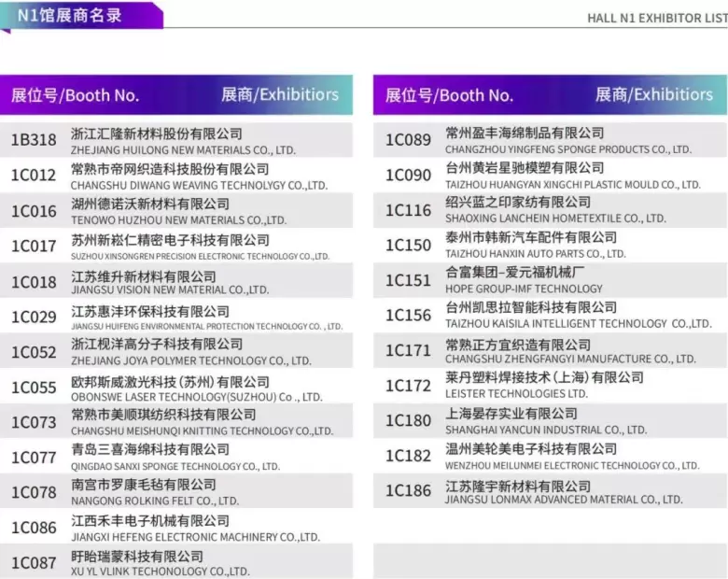Click XU YL VLINK TECHONOLOGY CO.,LTD.
The image size is (728, 579).
click(161, 572)
